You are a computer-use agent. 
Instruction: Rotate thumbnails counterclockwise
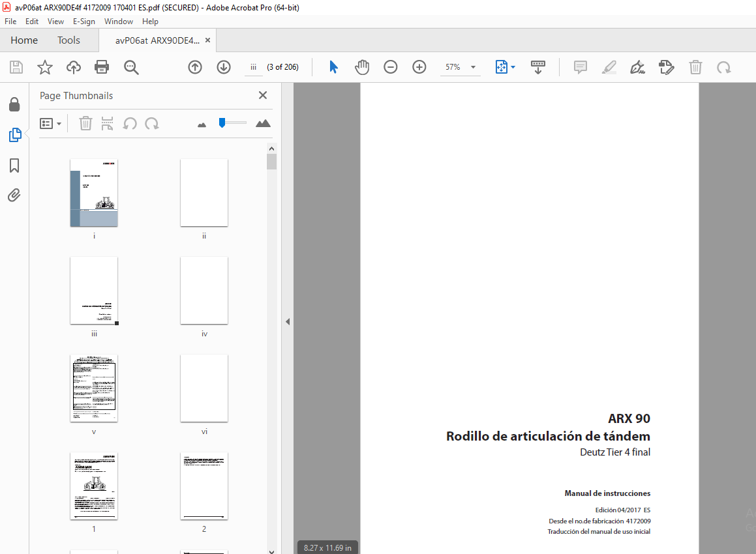130,123
